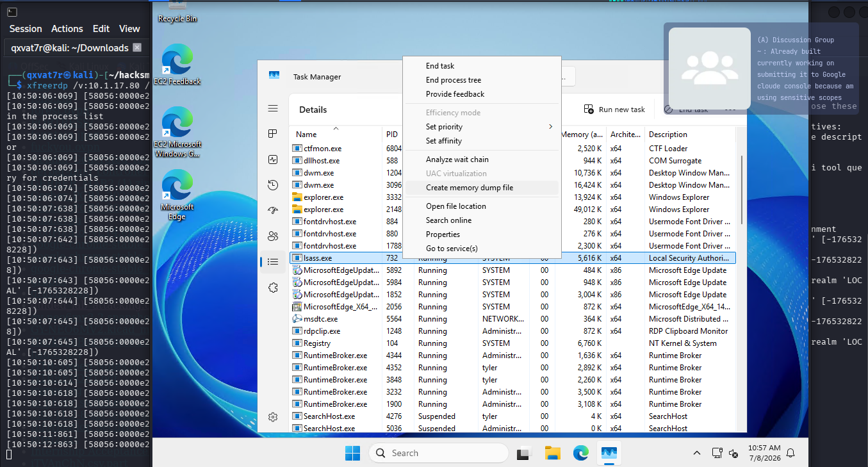Screen dimensions: 868x467
Task: Open Performance page in Task Manager sidebar
Action: [273, 160]
